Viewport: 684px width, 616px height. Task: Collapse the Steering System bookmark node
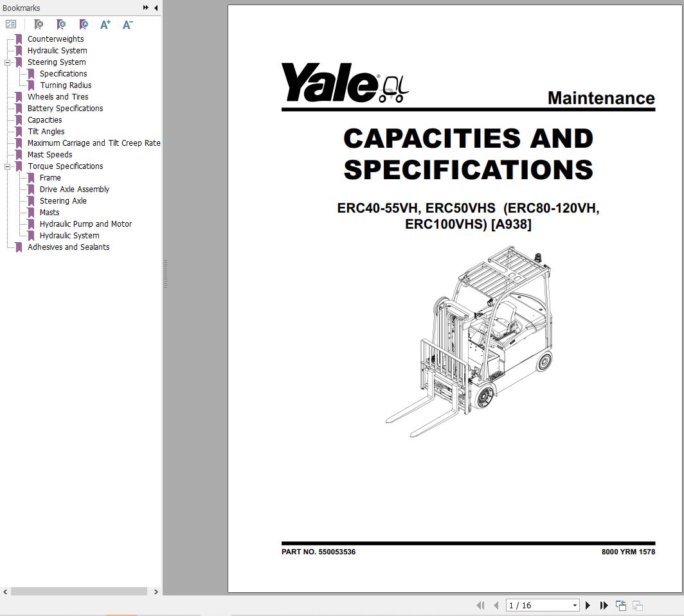7,62
